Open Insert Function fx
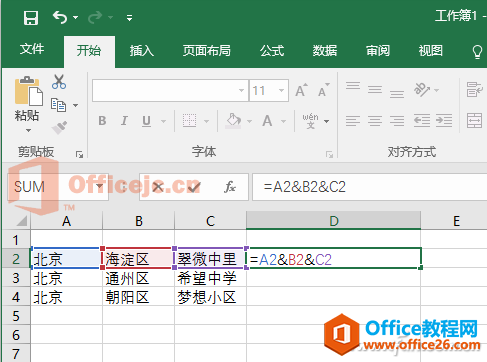487x362 pixels. (x=230, y=187)
